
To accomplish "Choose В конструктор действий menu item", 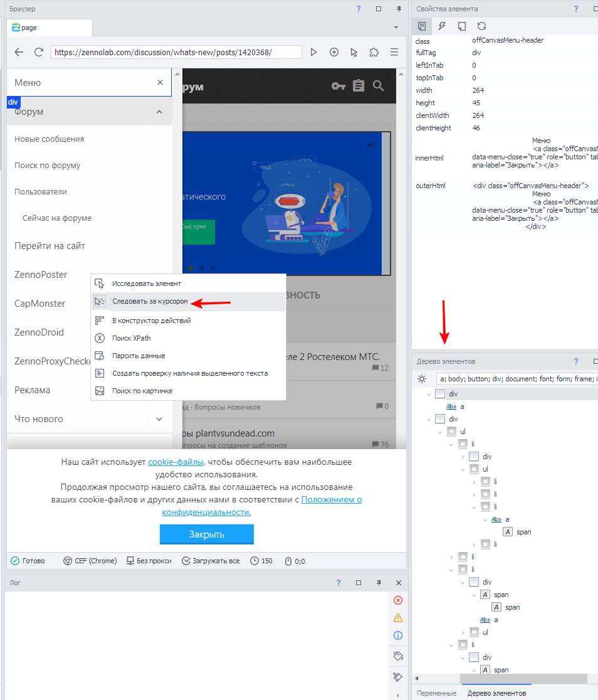I will [x=188, y=321].
